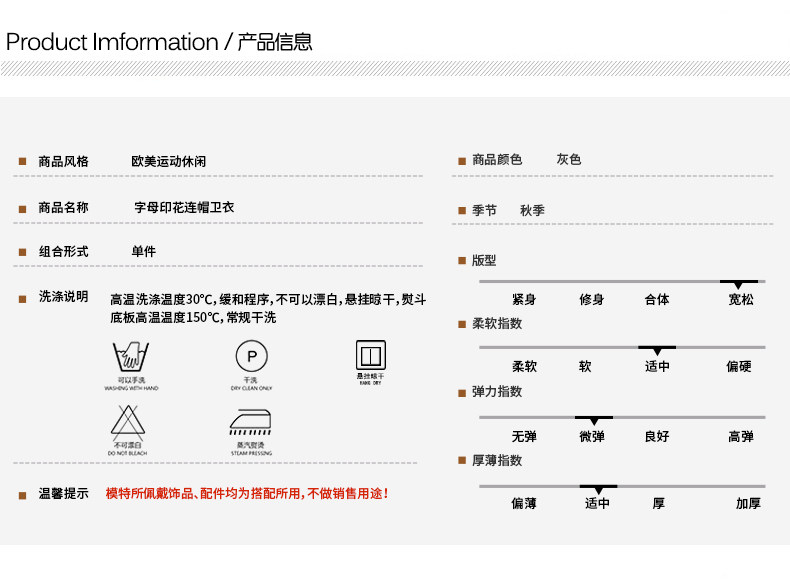Image resolution: width=790 pixels, height=584 pixels.
Task: Click the 欧美运动休闲 value
Action: click(x=169, y=161)
